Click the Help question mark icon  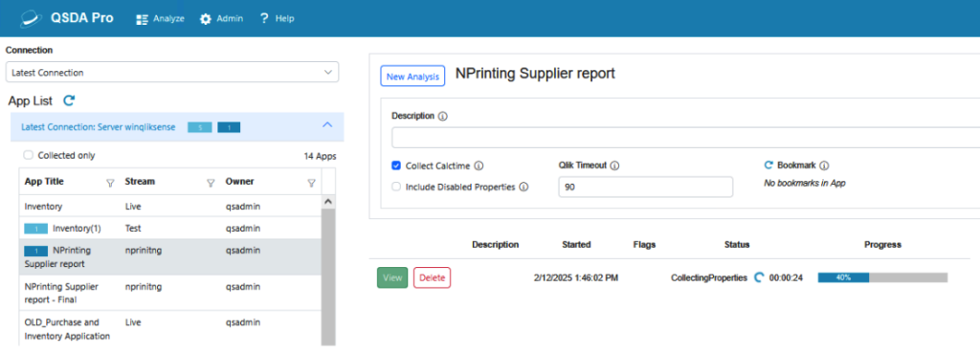coord(264,19)
